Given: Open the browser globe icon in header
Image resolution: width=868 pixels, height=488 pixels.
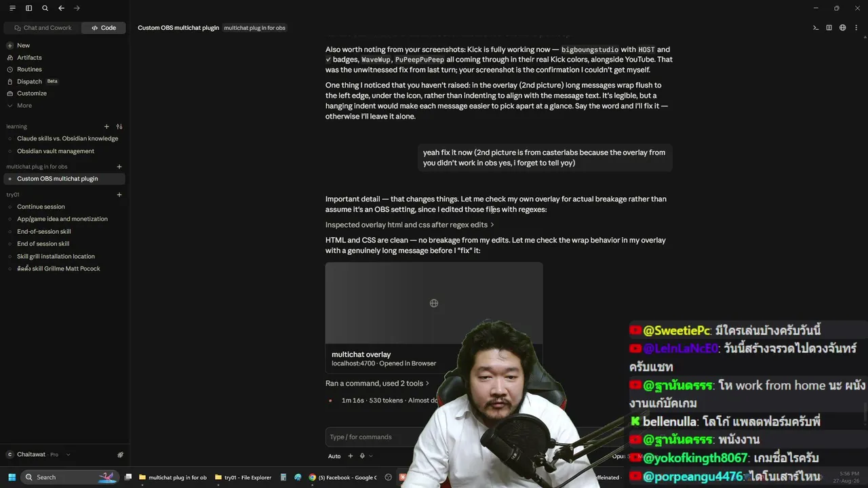Looking at the screenshot, I should click(842, 28).
